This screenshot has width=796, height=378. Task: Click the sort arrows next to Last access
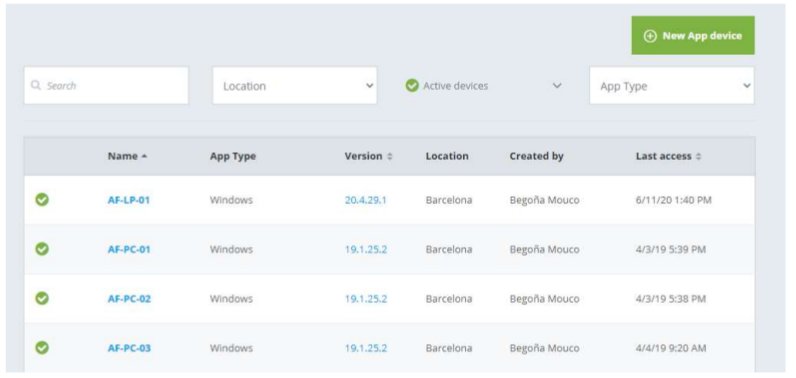pyautogui.click(x=699, y=157)
